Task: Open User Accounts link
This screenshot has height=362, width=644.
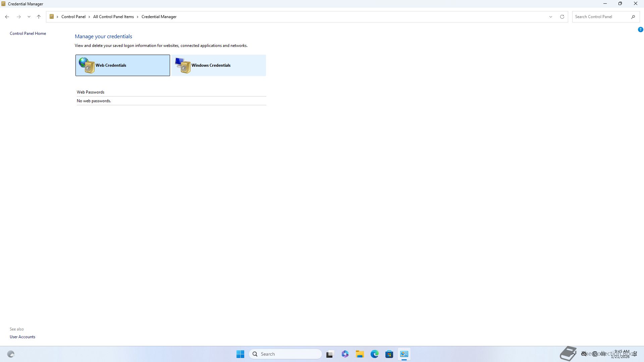Action: coord(22,337)
